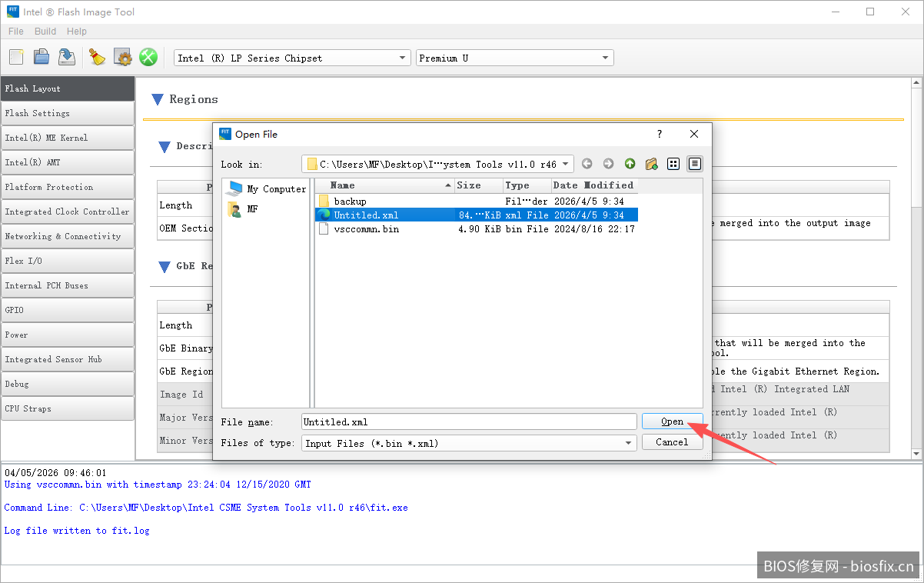Click the broom cleanup toolbar icon
The image size is (924, 583).
pos(97,57)
